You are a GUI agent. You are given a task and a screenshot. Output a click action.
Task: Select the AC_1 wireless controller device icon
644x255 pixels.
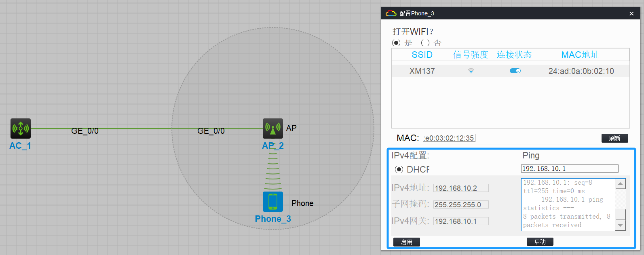(20, 129)
